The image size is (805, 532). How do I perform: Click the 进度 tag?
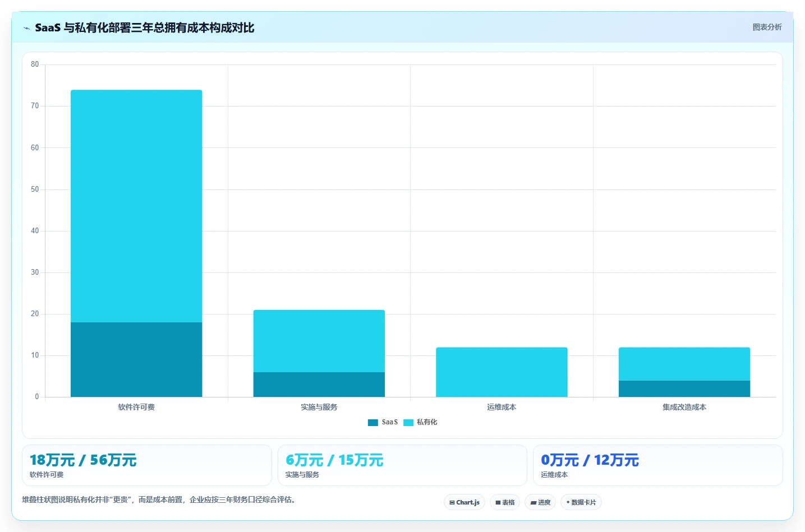pyautogui.click(x=540, y=502)
